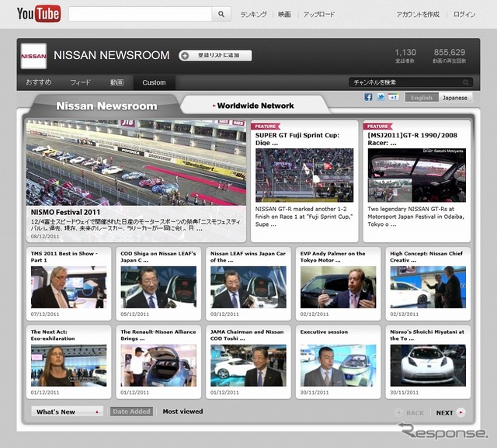Switch language to English
This screenshot has height=448, width=497.
pyautogui.click(x=422, y=98)
